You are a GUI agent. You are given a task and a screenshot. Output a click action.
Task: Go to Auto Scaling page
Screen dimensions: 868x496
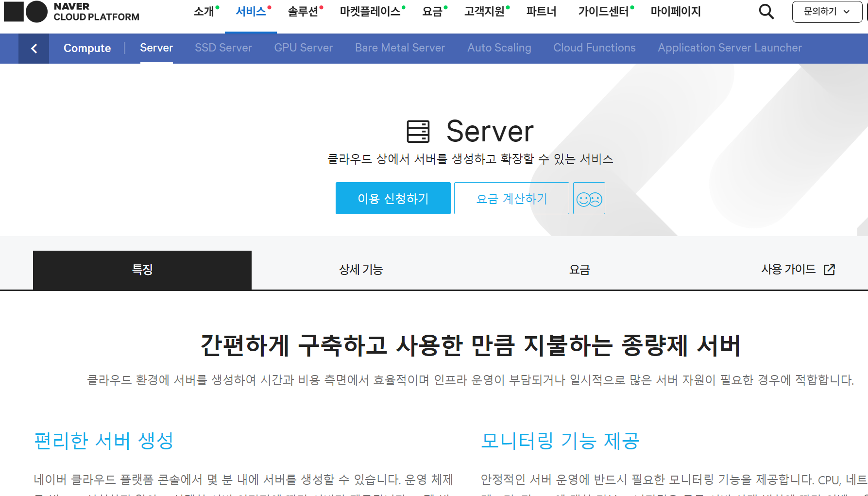[499, 48]
